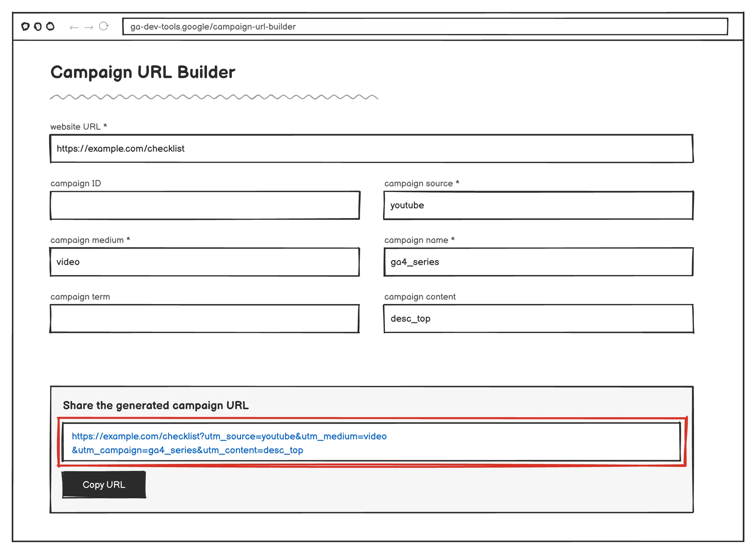The image size is (756, 554).
Task: Click the campaign medium field containing video
Action: pyautogui.click(x=205, y=262)
